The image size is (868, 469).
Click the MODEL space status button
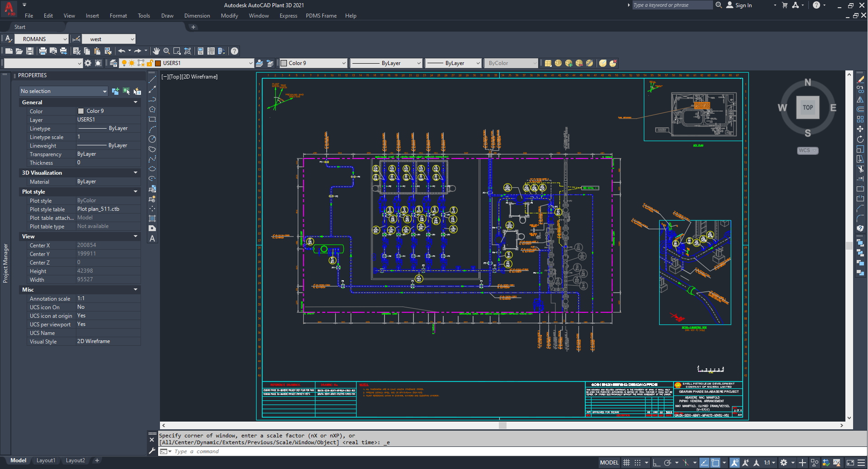point(609,463)
